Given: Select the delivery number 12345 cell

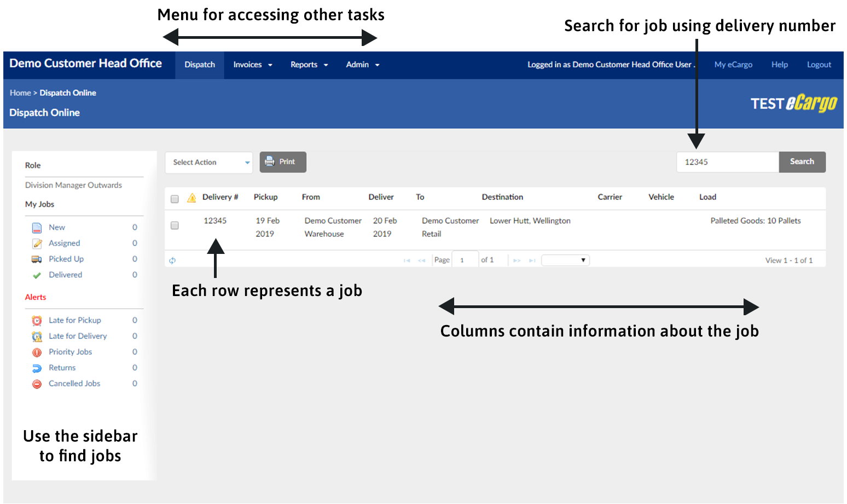Looking at the screenshot, I should coord(215,221).
